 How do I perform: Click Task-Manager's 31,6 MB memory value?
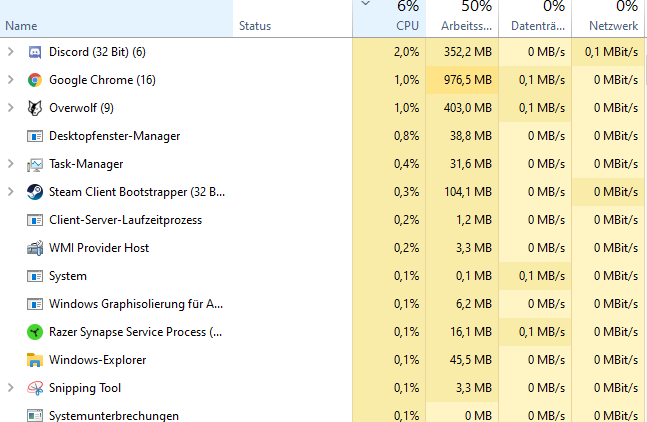(x=471, y=164)
